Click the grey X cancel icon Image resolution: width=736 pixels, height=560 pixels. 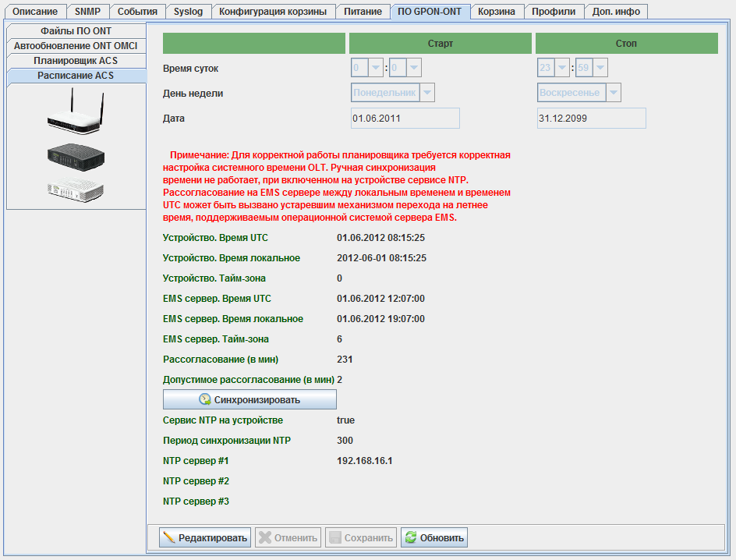pos(265,537)
